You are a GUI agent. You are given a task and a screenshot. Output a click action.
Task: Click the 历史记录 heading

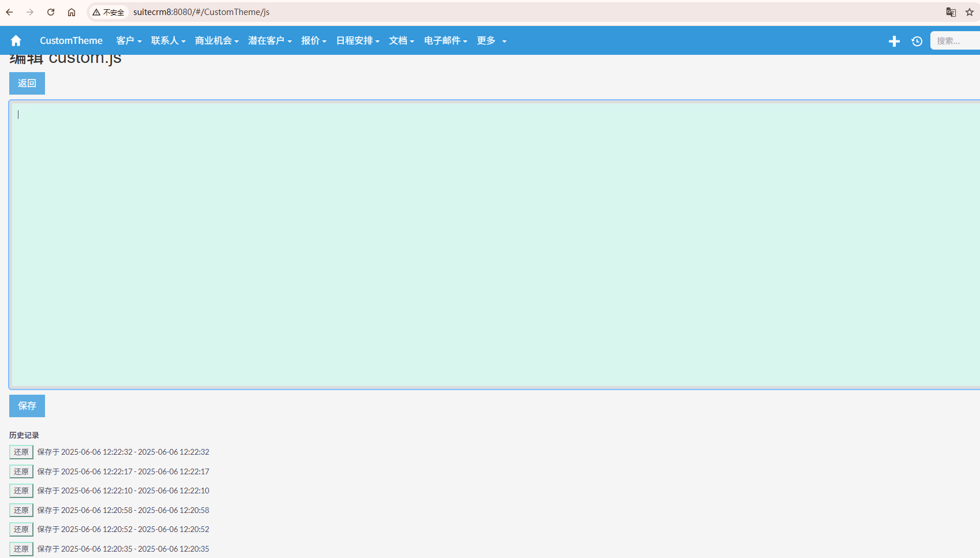pyautogui.click(x=24, y=435)
